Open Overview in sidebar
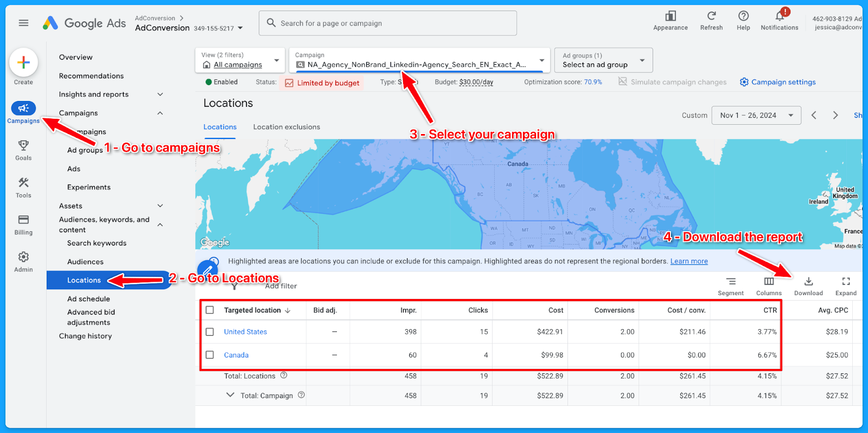868x433 pixels. [x=76, y=57]
